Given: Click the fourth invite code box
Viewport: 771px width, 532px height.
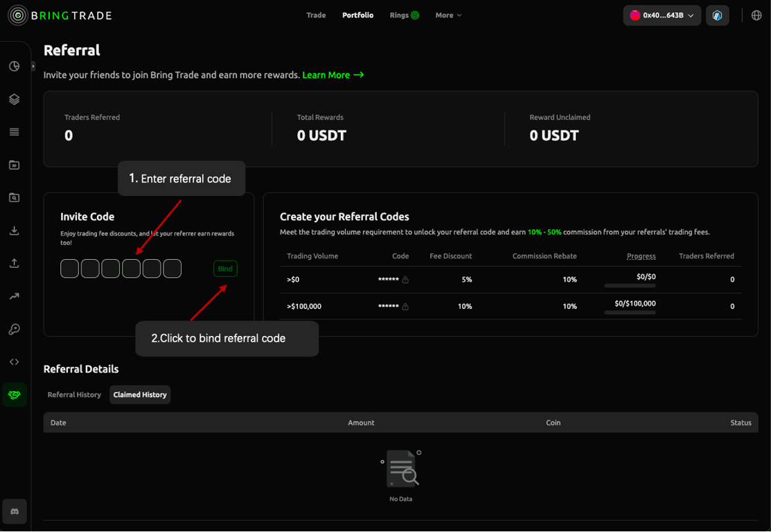Looking at the screenshot, I should (132, 269).
